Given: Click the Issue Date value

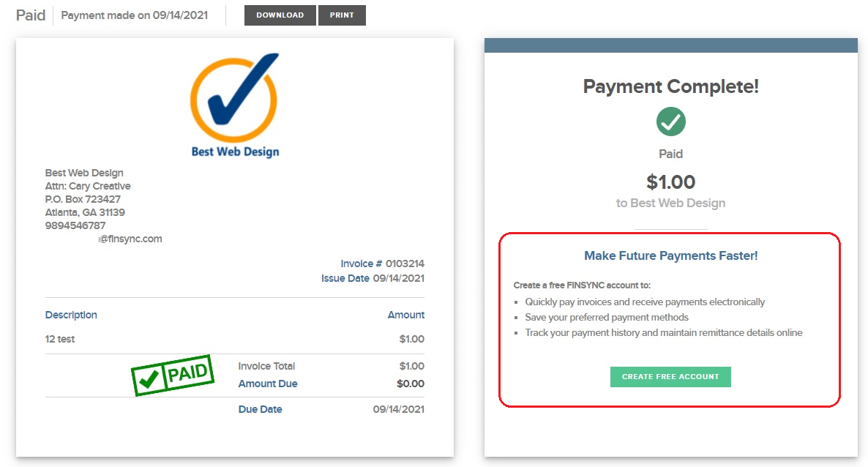Looking at the screenshot, I should pyautogui.click(x=399, y=278).
